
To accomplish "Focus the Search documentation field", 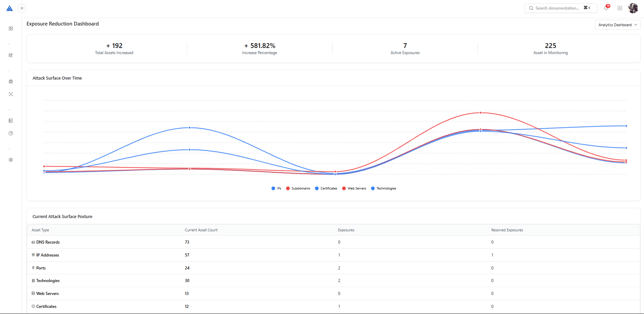I will (557, 8).
